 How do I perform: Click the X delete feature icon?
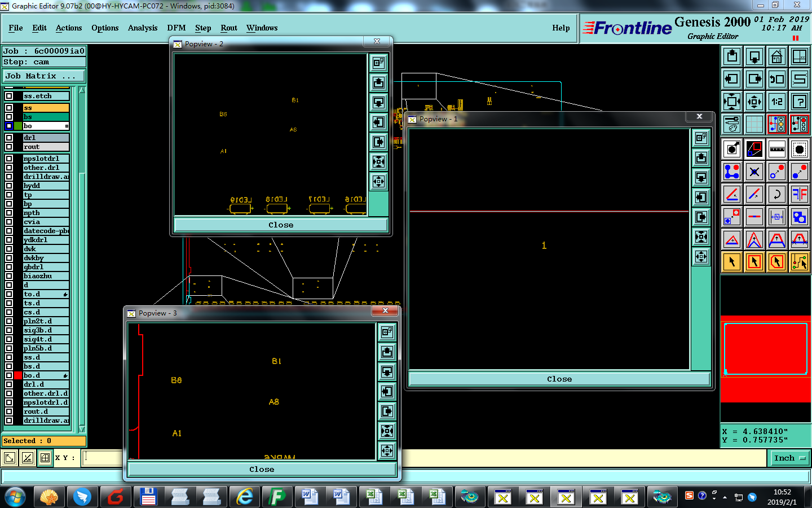tap(754, 172)
